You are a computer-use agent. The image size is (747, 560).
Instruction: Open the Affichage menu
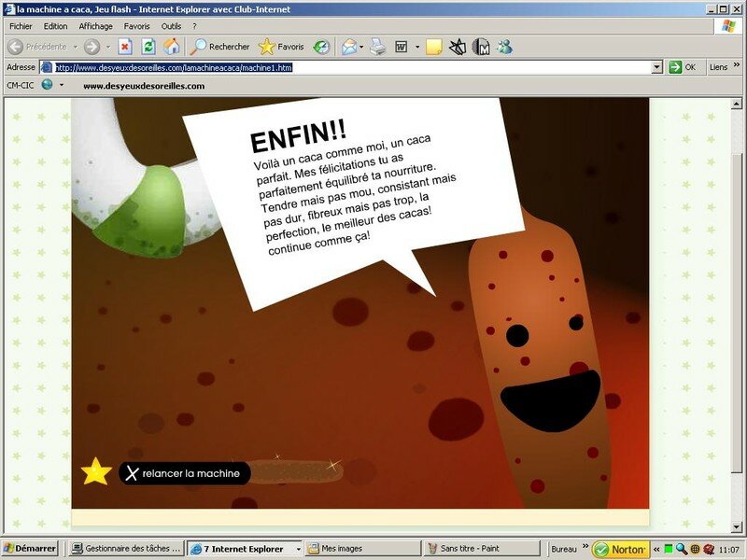click(x=96, y=26)
